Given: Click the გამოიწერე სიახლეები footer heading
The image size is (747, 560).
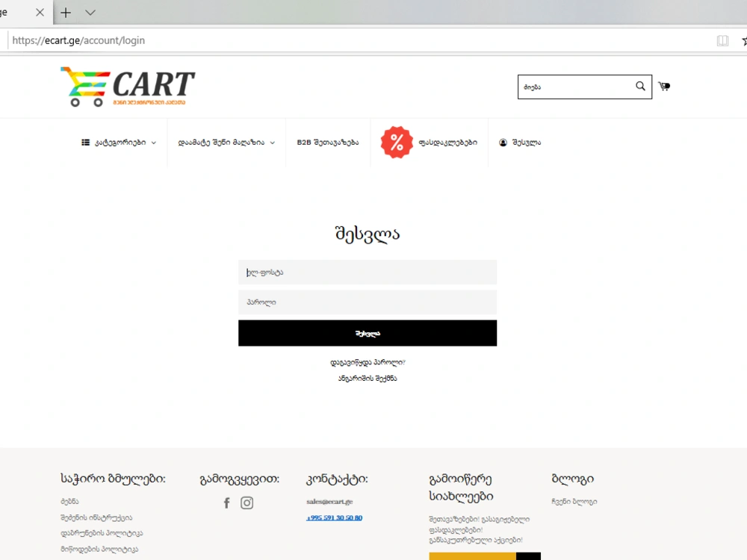Looking at the screenshot, I should (461, 488).
